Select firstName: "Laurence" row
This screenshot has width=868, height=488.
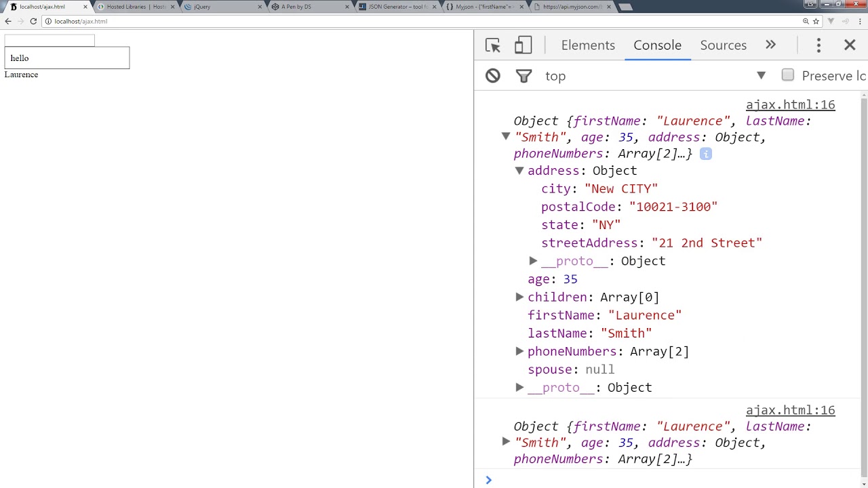[604, 315]
